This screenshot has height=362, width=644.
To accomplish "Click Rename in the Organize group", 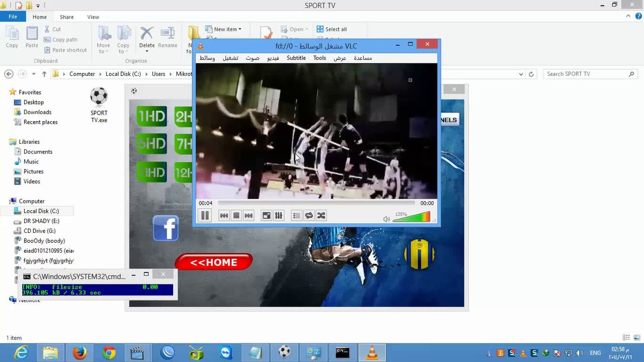I will [x=168, y=38].
